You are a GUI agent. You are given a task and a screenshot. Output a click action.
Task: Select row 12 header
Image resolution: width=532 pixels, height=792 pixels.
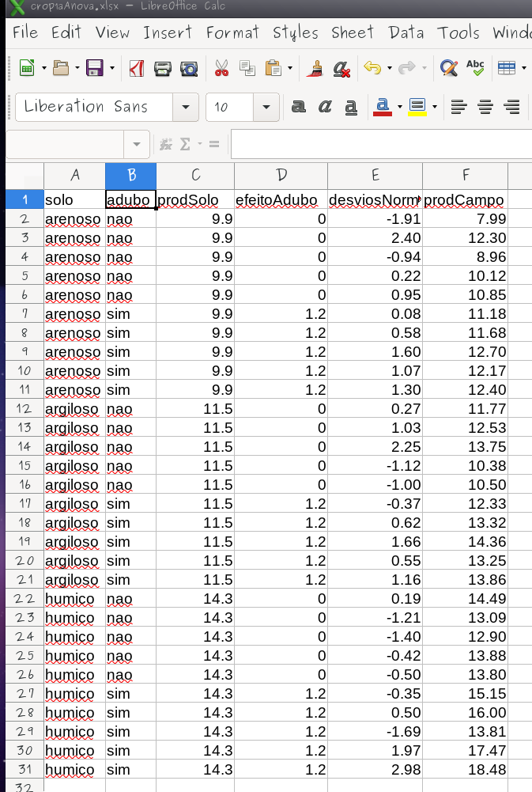pos(23,409)
